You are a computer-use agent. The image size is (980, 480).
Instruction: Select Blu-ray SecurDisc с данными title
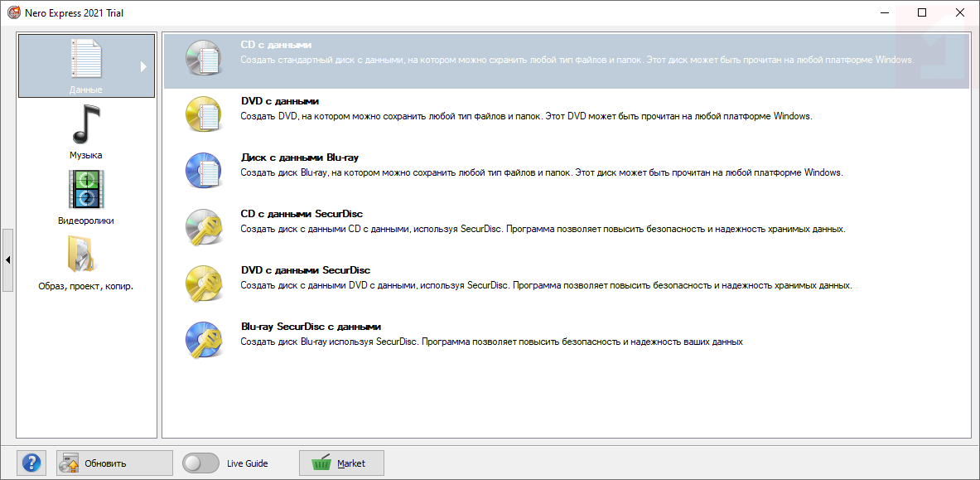[x=311, y=327]
